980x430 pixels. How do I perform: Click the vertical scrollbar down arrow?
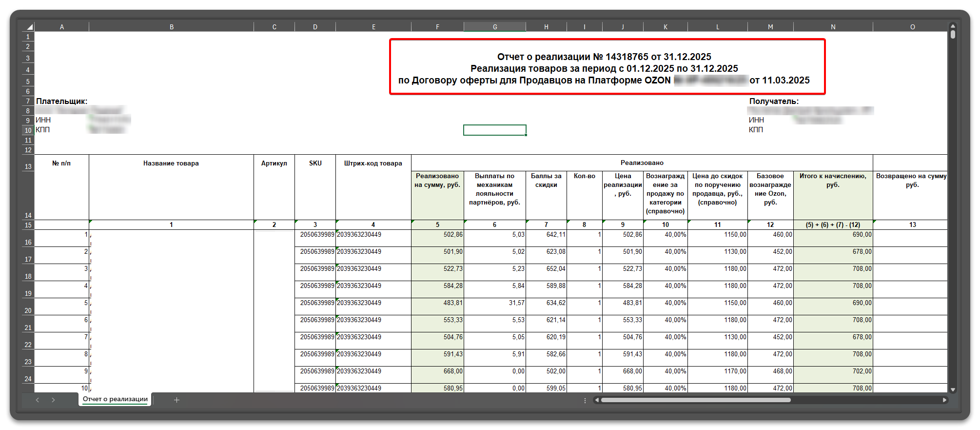tap(953, 389)
